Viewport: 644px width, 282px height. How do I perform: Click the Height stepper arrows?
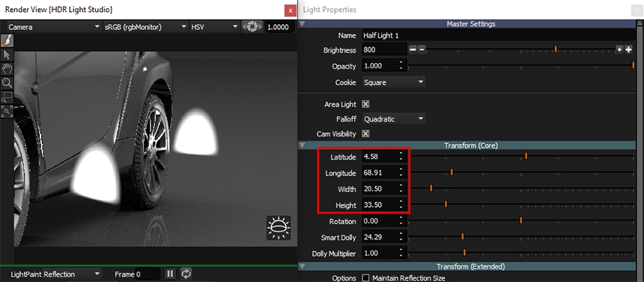[x=401, y=205]
